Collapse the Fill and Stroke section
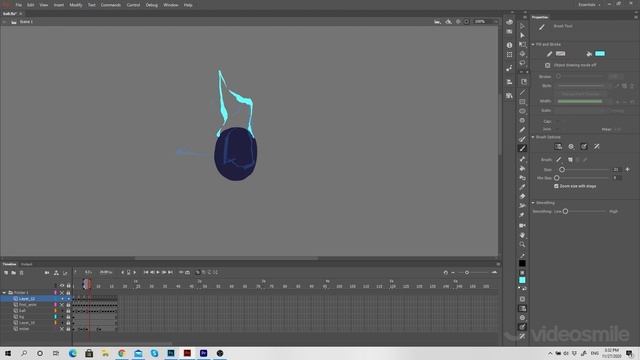640x360 pixels. click(533, 44)
